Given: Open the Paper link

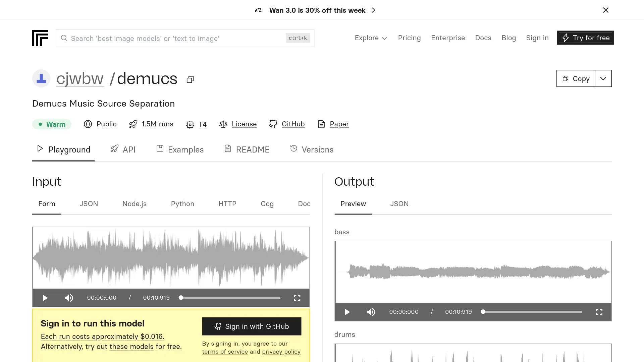Looking at the screenshot, I should tap(339, 124).
